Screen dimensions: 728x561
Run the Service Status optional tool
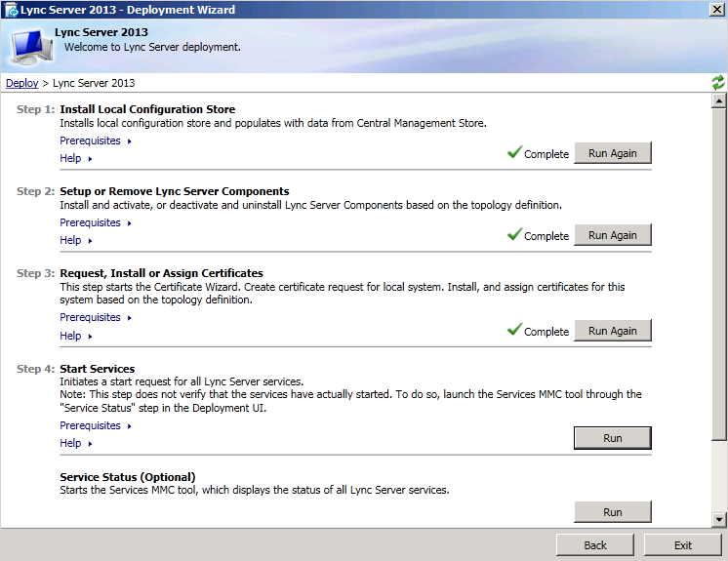point(613,512)
